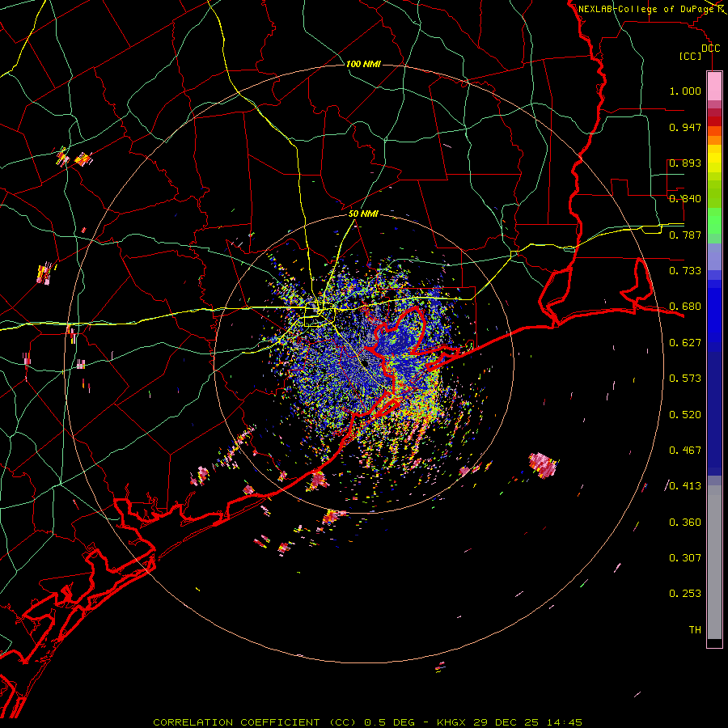The image size is (728, 728).
Task: Select the 0.413 scale value
Action: tap(685, 486)
